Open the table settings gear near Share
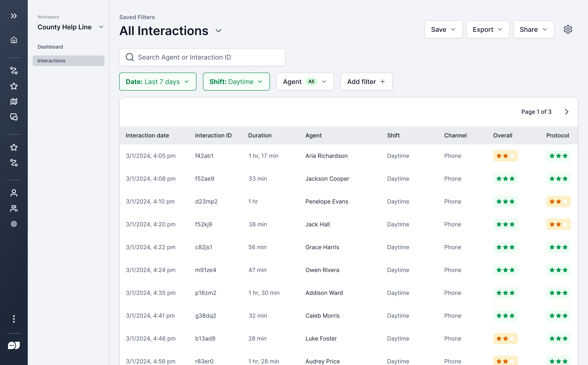 tap(568, 29)
